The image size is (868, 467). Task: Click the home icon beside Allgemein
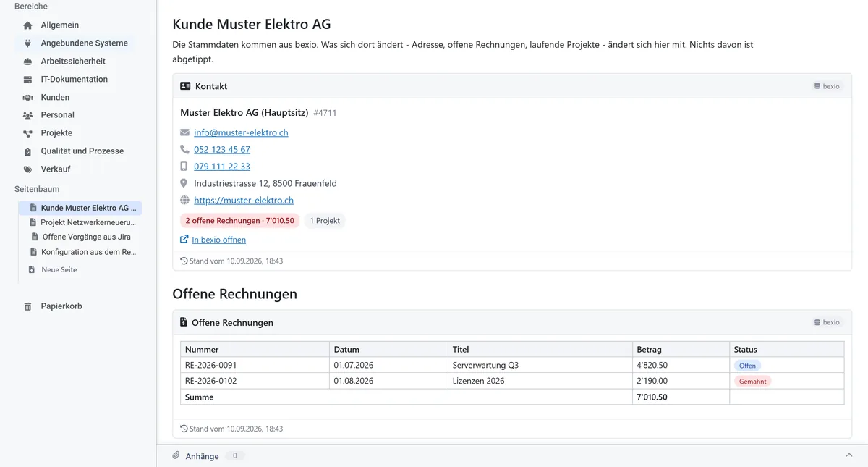pyautogui.click(x=27, y=25)
